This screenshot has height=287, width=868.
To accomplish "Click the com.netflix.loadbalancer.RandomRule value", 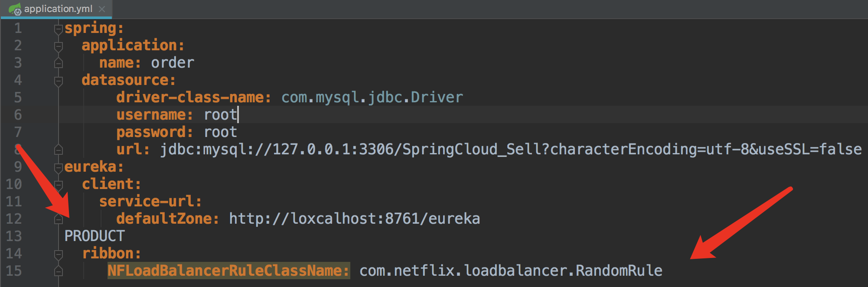I will click(x=511, y=271).
